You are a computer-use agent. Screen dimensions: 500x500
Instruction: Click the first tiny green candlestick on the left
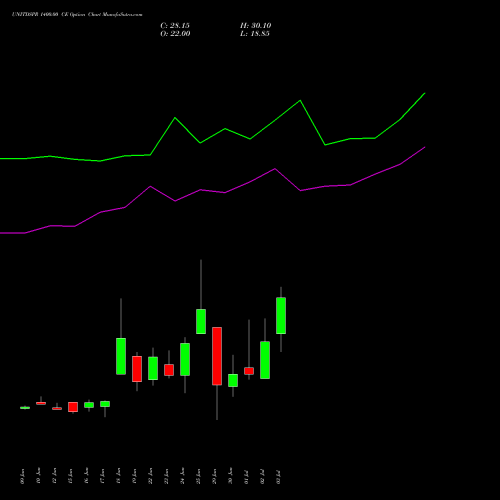pyautogui.click(x=25, y=408)
